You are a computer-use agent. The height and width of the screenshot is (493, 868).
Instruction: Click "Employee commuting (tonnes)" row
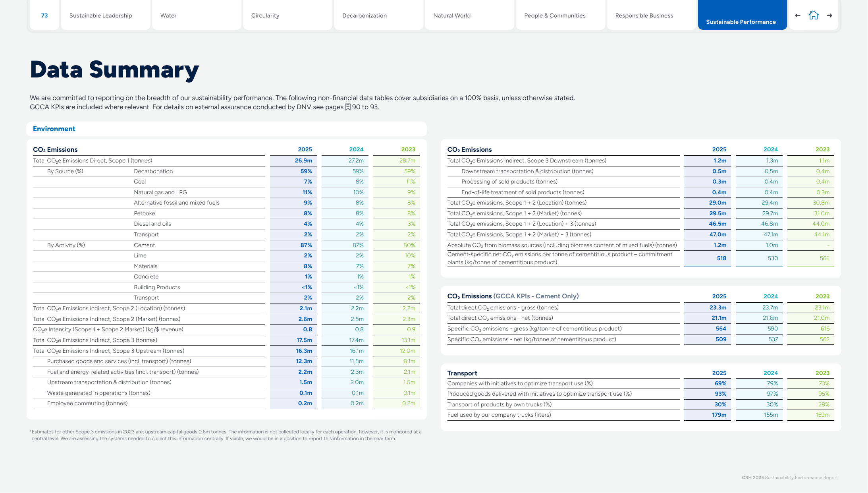(x=226, y=403)
